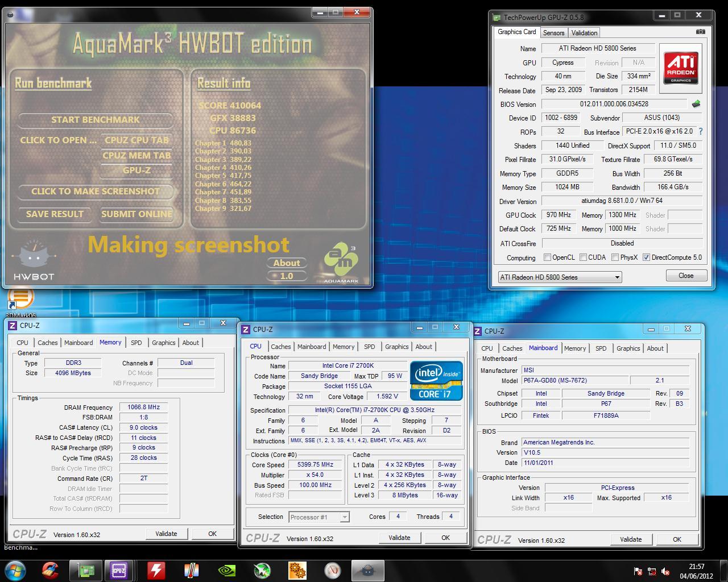The height and width of the screenshot is (582, 728).
Task: Click the BIOS Version field in GPU-Z
Action: [614, 104]
